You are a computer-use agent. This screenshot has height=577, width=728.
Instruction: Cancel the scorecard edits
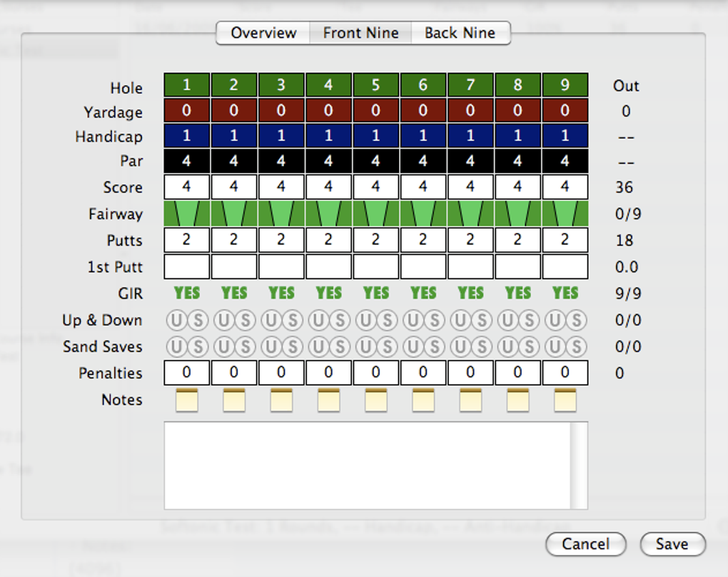(585, 544)
